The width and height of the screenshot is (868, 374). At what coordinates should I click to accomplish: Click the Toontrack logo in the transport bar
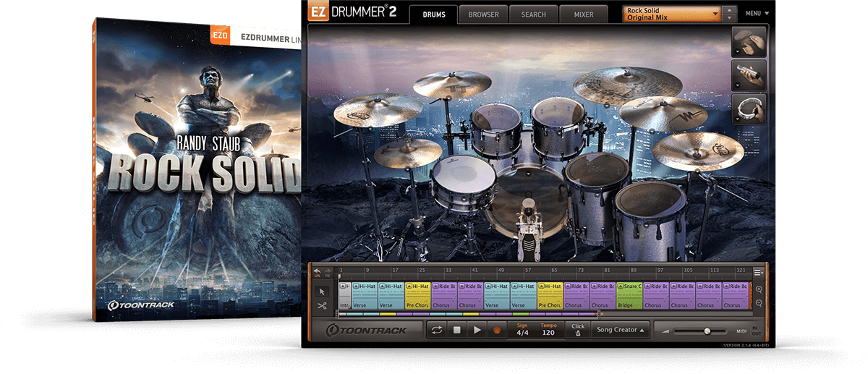click(367, 330)
